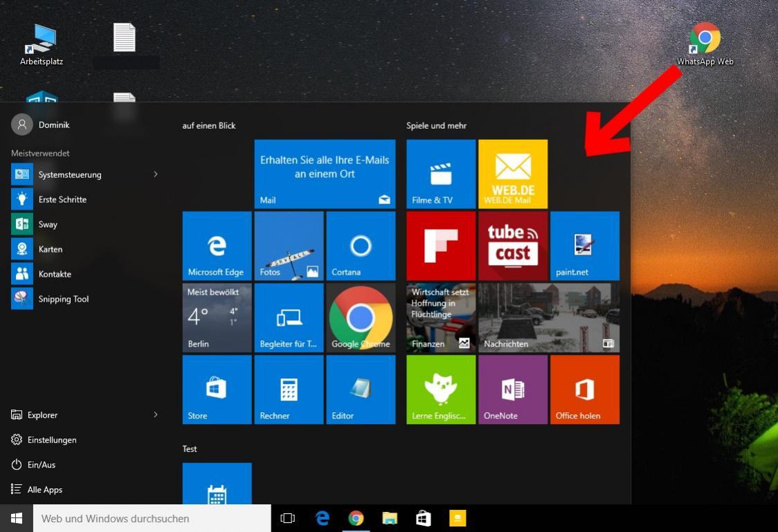
Task: Open the Fotos tile
Action: click(x=289, y=246)
